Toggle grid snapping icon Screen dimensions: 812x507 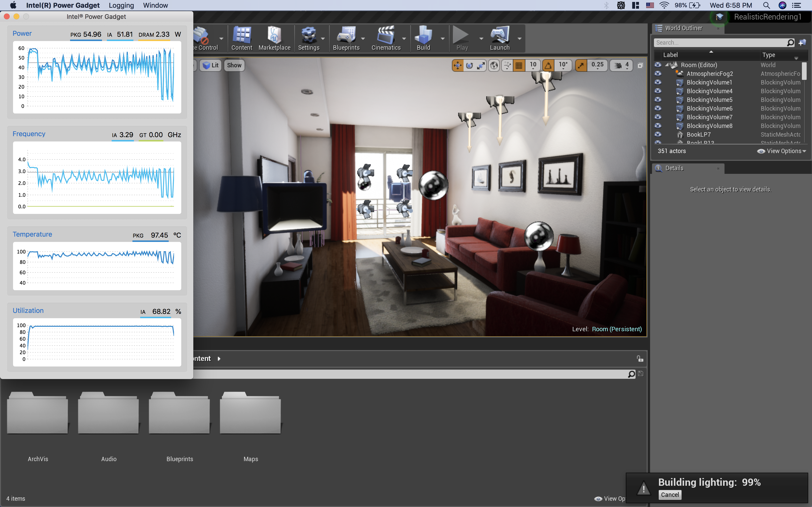519,66
